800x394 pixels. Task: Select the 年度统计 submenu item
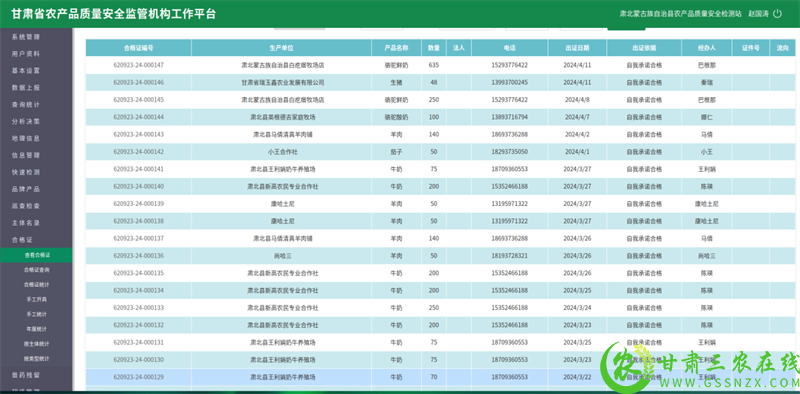36,329
